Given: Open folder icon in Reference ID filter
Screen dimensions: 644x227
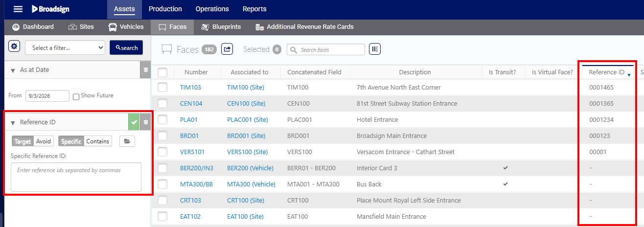Looking at the screenshot, I should (127, 141).
